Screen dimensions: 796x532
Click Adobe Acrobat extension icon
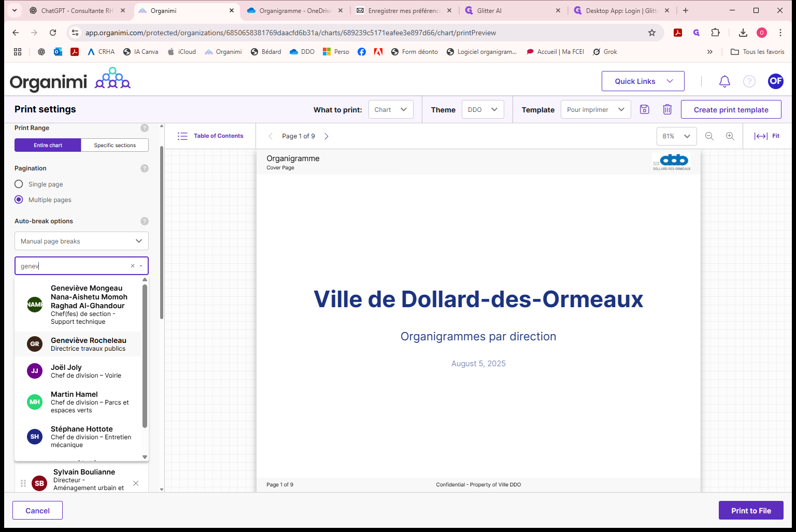[678, 33]
